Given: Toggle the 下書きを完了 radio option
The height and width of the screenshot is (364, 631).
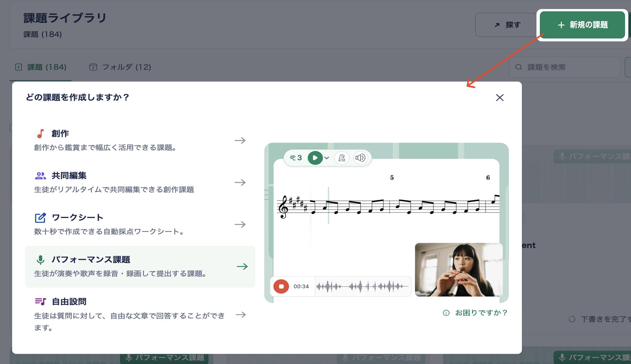Looking at the screenshot, I should click(572, 319).
